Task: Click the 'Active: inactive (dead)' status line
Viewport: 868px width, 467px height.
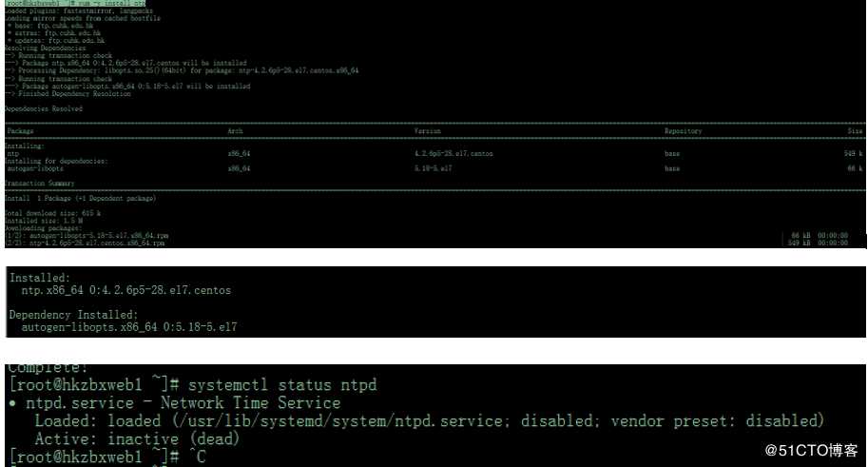Action: tap(137, 439)
